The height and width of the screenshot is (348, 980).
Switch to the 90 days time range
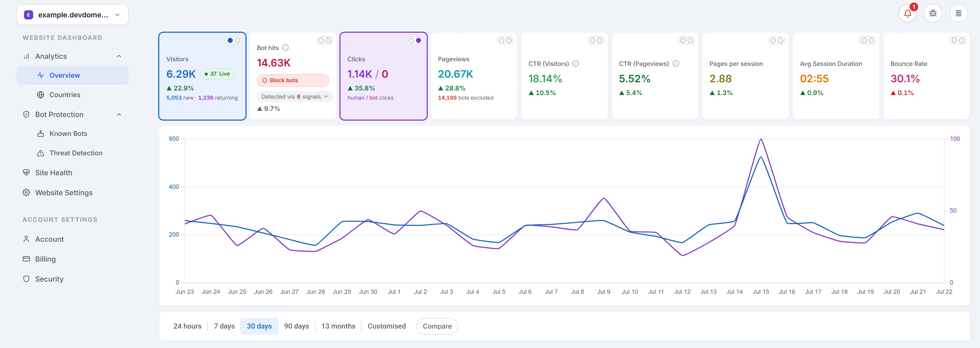pyautogui.click(x=296, y=326)
